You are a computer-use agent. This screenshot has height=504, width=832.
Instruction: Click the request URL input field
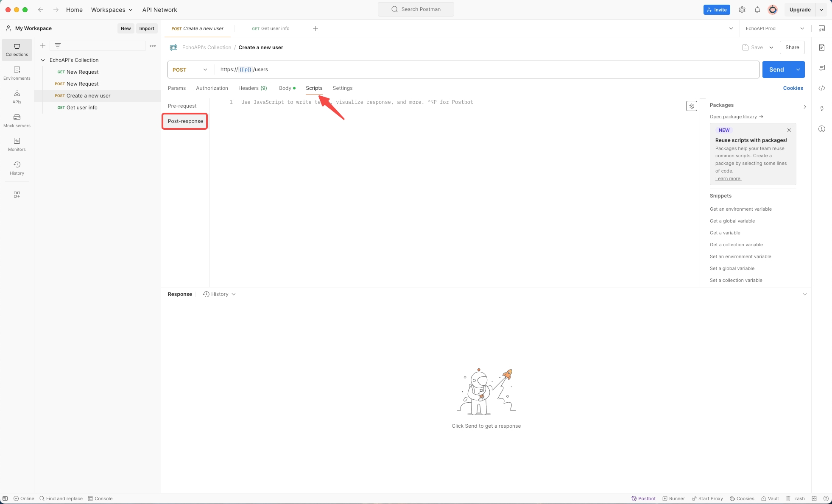tap(487, 70)
